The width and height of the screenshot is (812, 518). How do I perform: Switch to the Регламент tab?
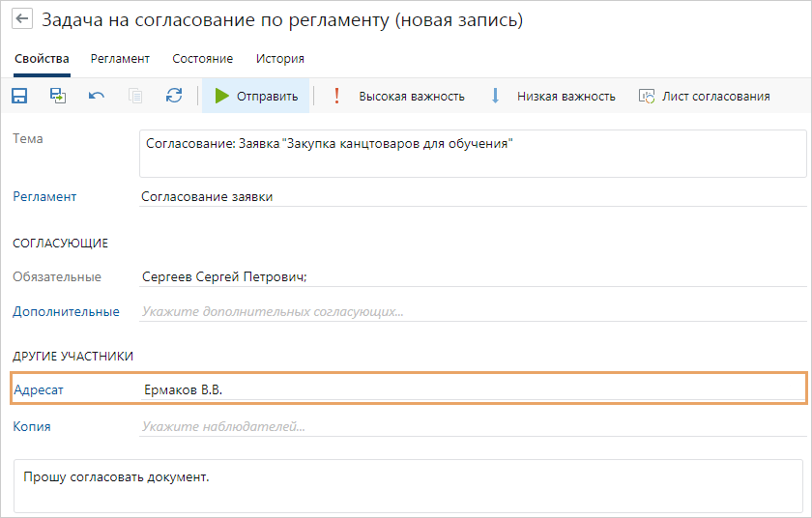pyautogui.click(x=120, y=59)
